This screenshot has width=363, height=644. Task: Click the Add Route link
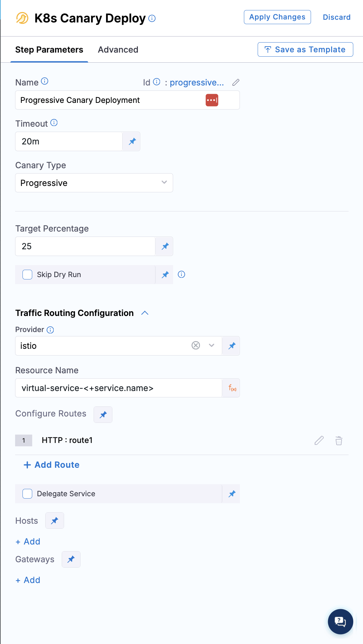[52, 465]
